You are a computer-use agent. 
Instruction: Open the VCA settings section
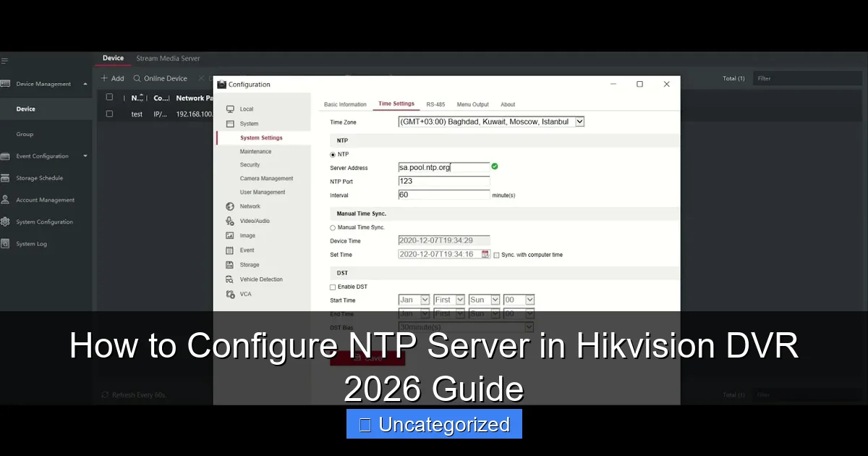tap(243, 294)
